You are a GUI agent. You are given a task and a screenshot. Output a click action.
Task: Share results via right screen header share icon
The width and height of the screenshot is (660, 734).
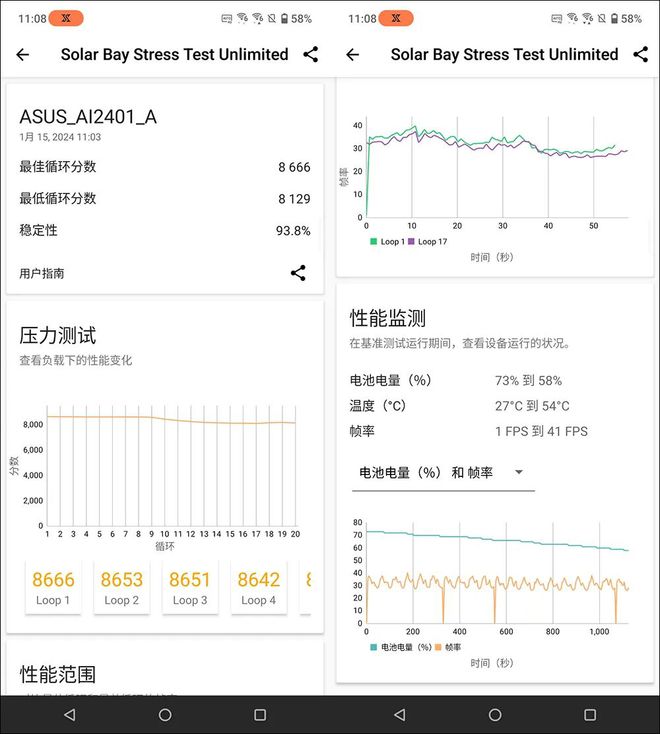(641, 54)
